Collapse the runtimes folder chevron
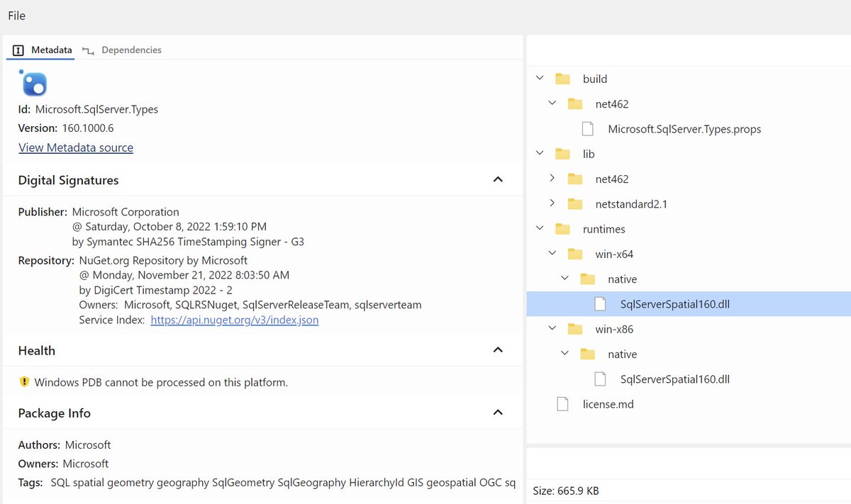The height and width of the screenshot is (504, 851). click(540, 229)
